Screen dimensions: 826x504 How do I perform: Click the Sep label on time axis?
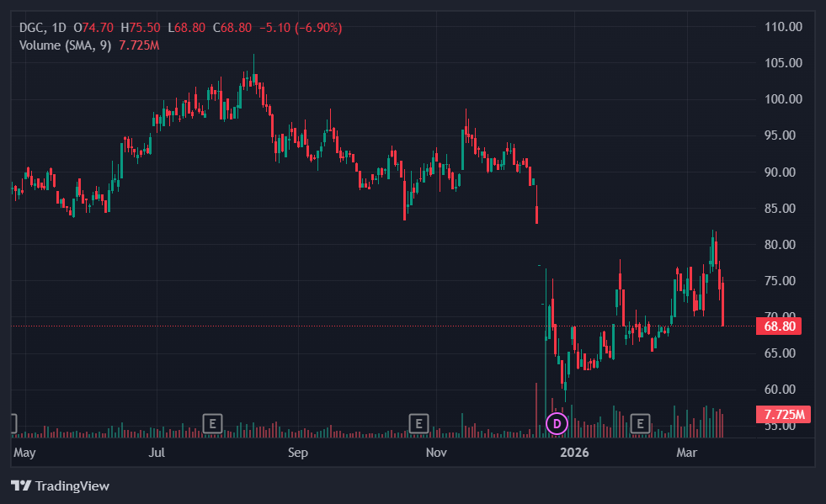[x=298, y=453]
